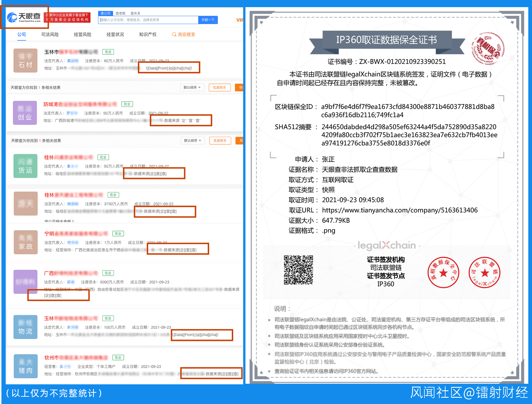Focus the company name search box
532x404 pixels.
click(x=148, y=20)
